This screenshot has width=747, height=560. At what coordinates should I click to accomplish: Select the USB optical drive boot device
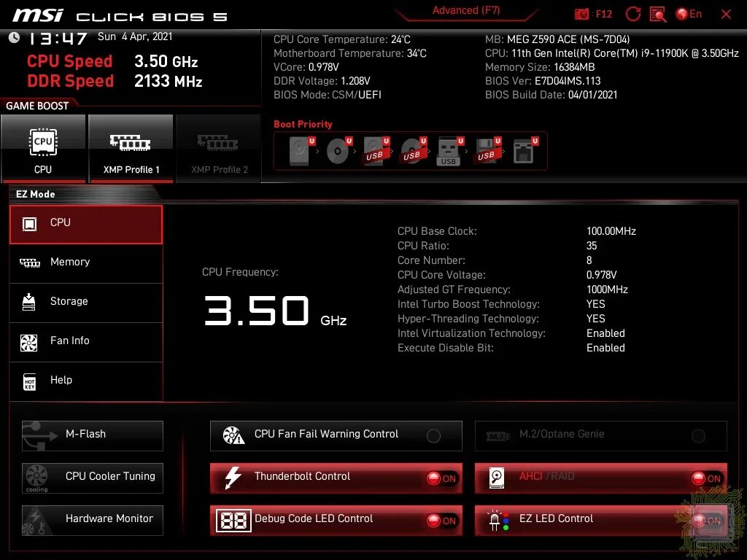coord(413,151)
